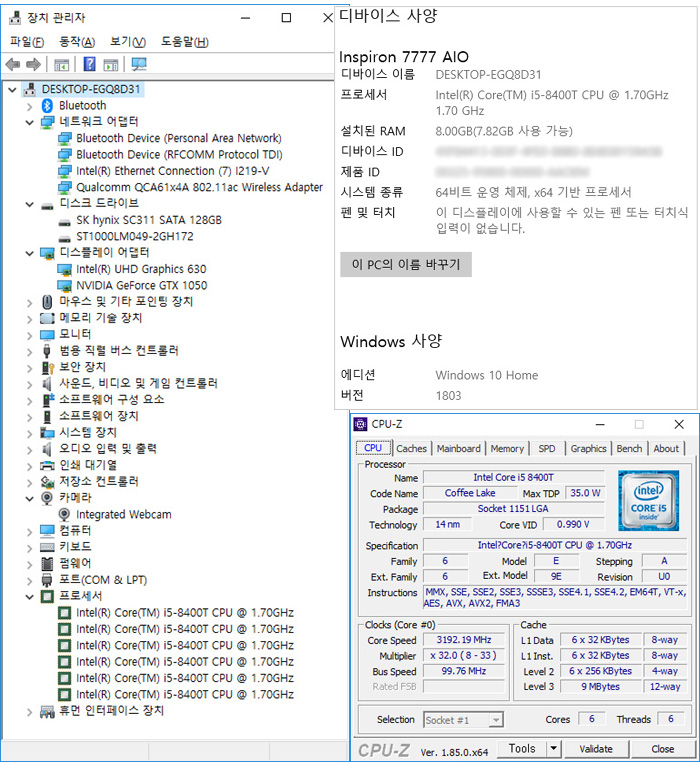Click the 키보드 category icon
The height and width of the screenshot is (764, 700).
47,547
